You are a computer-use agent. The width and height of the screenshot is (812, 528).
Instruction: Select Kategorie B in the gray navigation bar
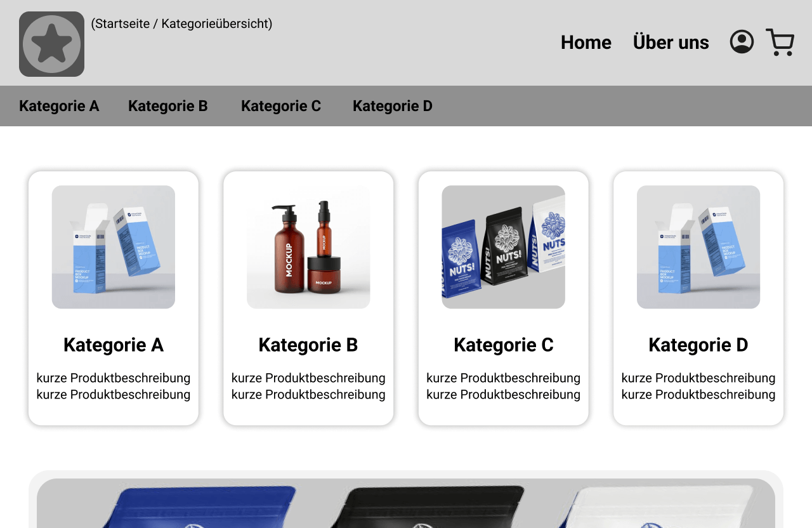168,106
